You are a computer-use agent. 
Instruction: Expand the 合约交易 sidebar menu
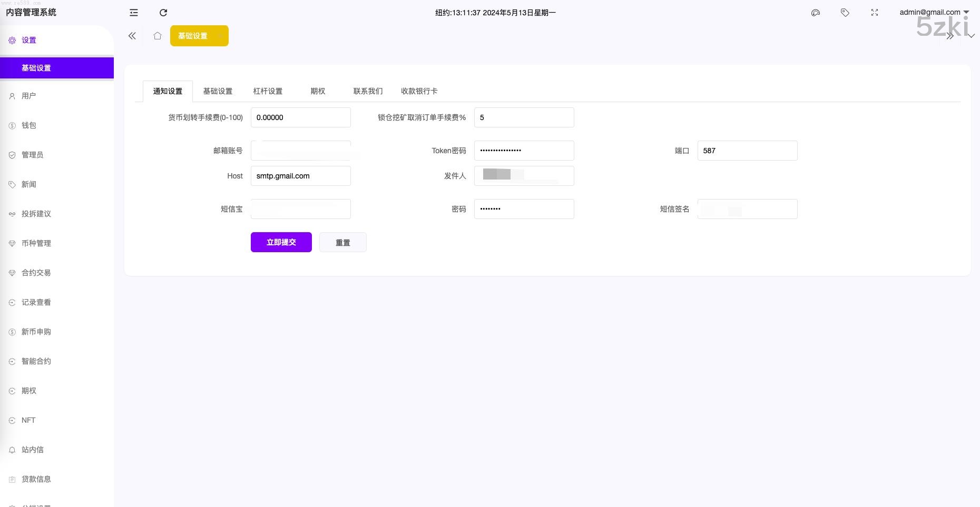(36, 273)
